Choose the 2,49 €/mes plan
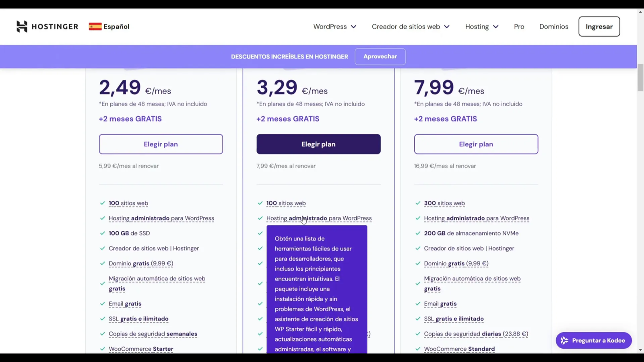Image resolution: width=644 pixels, height=362 pixels. pyautogui.click(x=161, y=144)
